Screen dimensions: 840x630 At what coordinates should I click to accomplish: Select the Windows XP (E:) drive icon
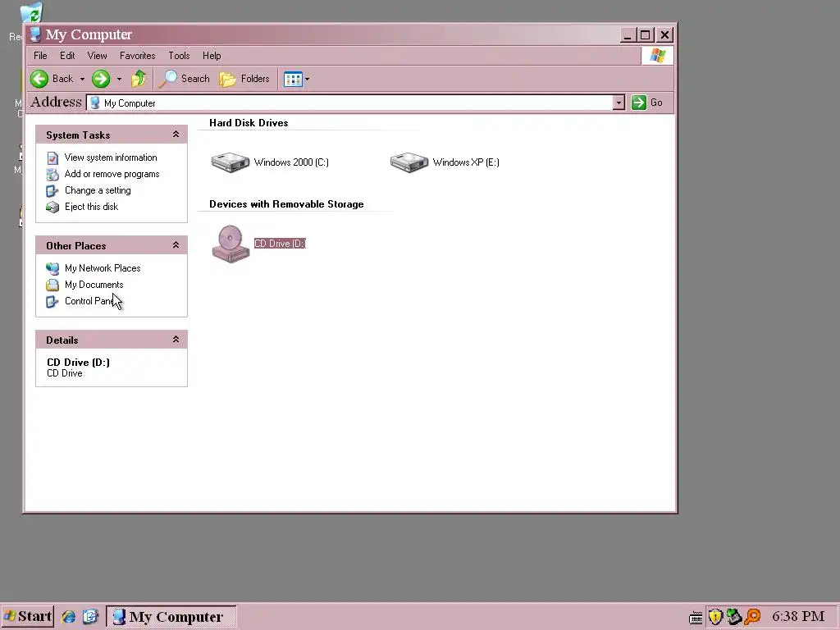[409, 162]
